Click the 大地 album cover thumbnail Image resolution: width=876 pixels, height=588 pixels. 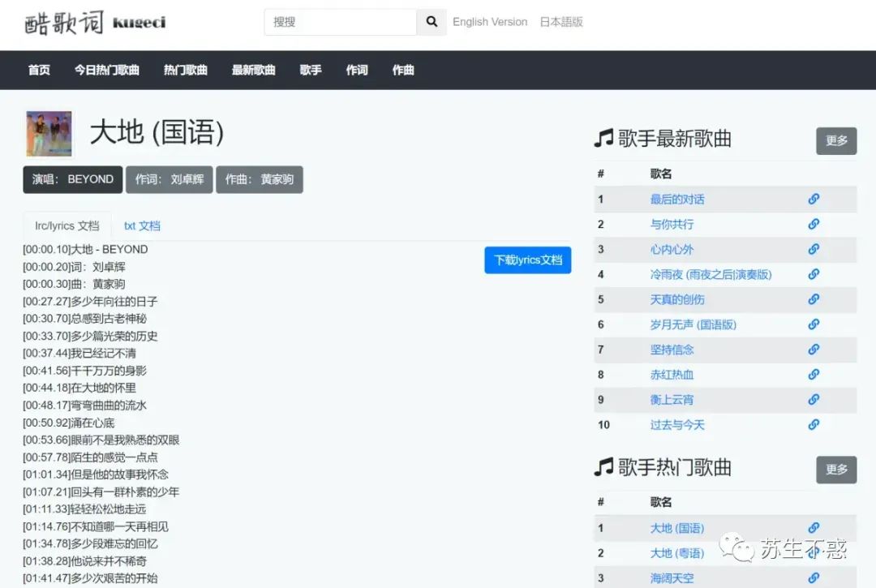tap(49, 134)
